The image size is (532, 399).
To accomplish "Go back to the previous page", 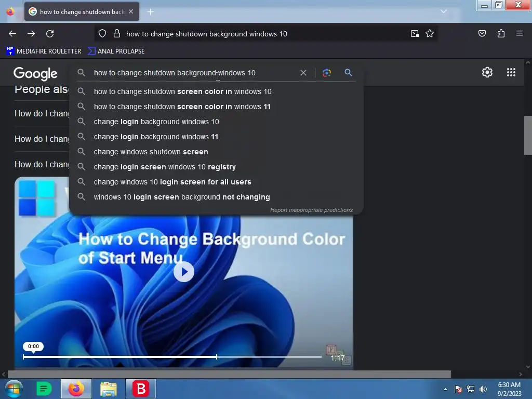I will (x=12, y=34).
